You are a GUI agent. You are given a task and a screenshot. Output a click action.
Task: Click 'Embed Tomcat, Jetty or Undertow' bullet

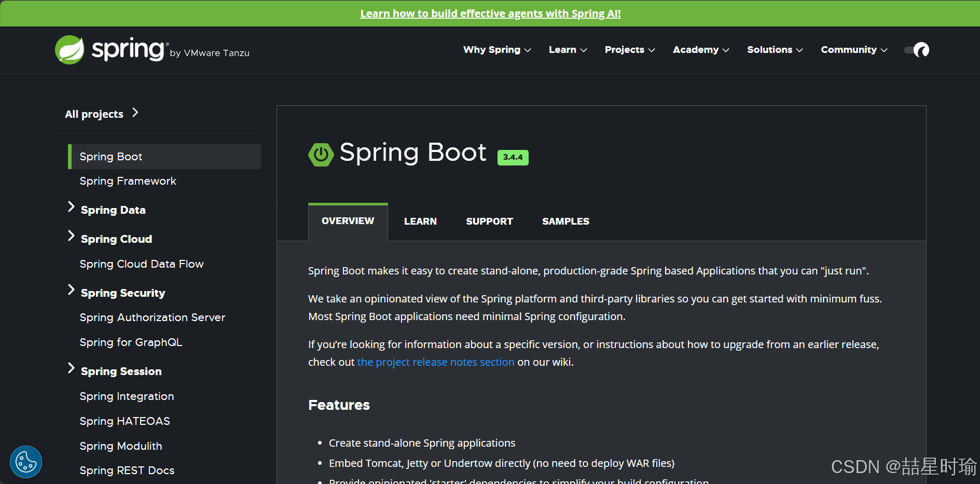(502, 463)
